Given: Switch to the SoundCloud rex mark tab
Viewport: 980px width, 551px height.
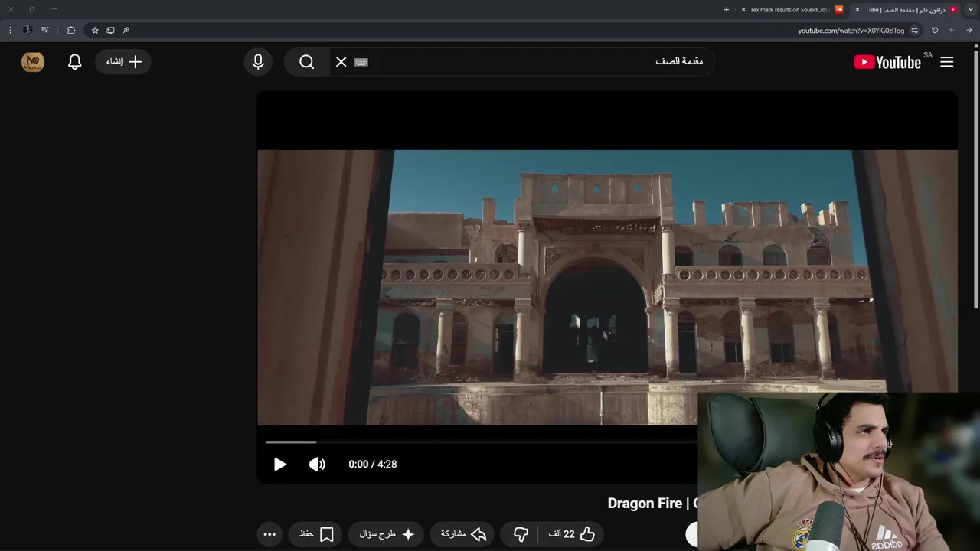Looking at the screenshot, I should 791,10.
